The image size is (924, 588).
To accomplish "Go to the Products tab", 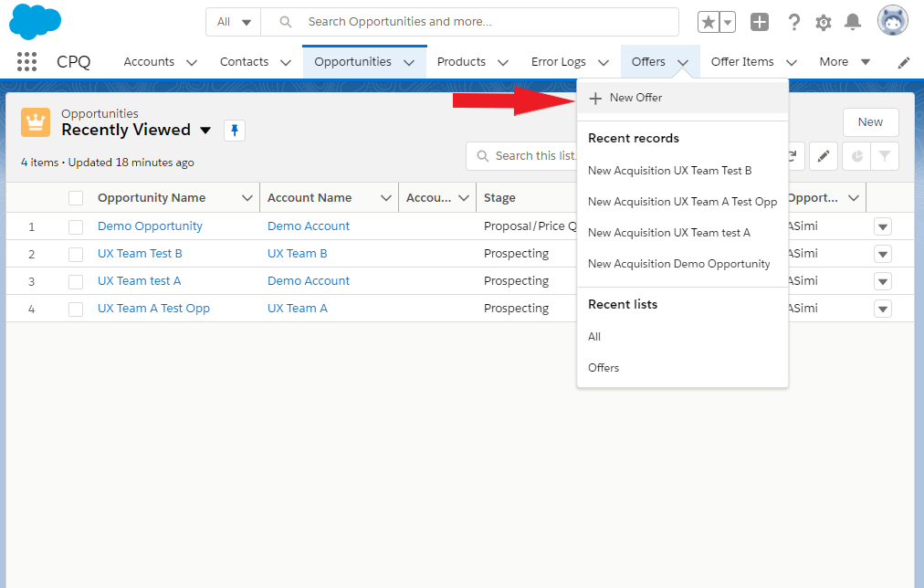I will pyautogui.click(x=461, y=62).
